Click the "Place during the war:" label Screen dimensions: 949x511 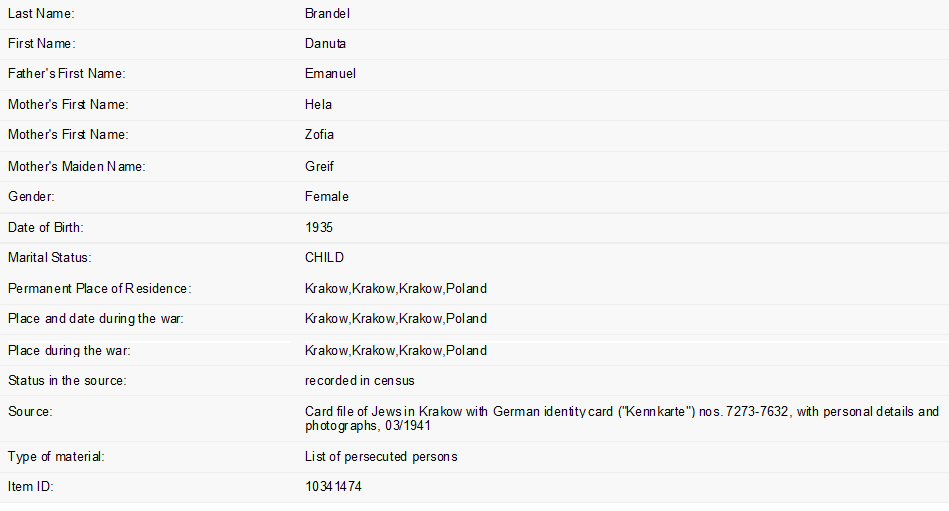[69, 351]
